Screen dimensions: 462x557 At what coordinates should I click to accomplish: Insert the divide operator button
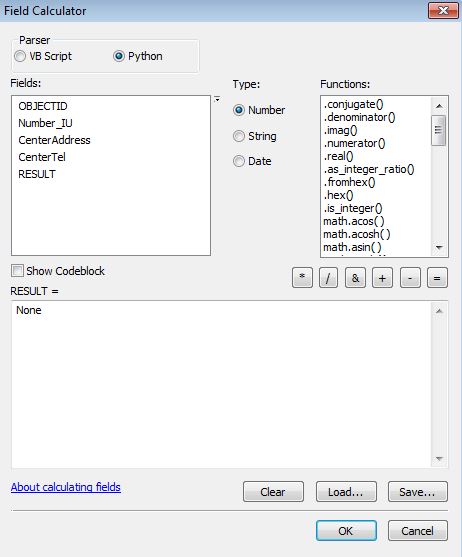coord(328,278)
